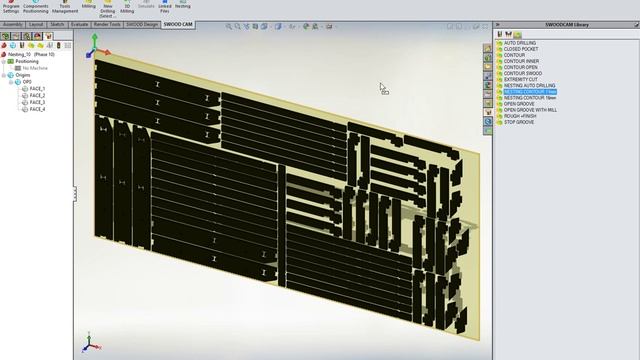This screenshot has width=640, height=360.
Task: Click the panel splitter handle beside viewport
Action: coord(75,194)
